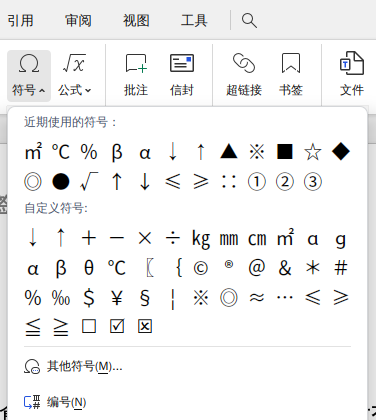The height and width of the screenshot is (420, 376).
Task: Insert the kg unit symbol
Action: coord(201,239)
